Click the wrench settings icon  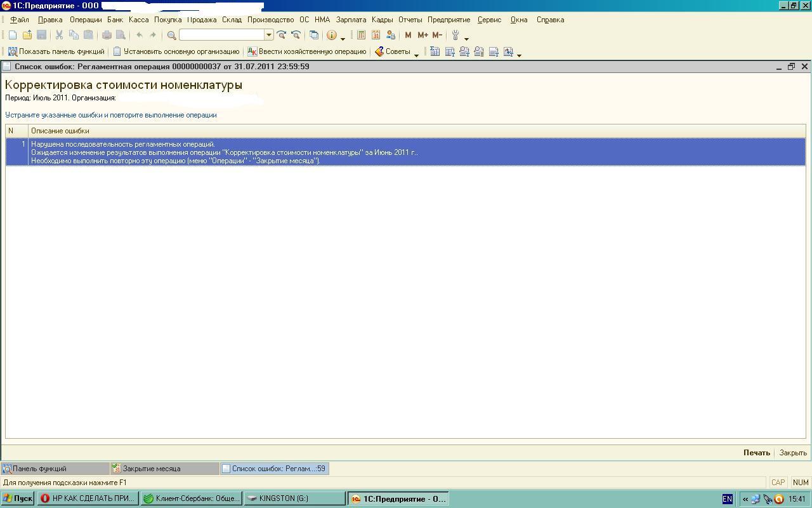pos(455,35)
